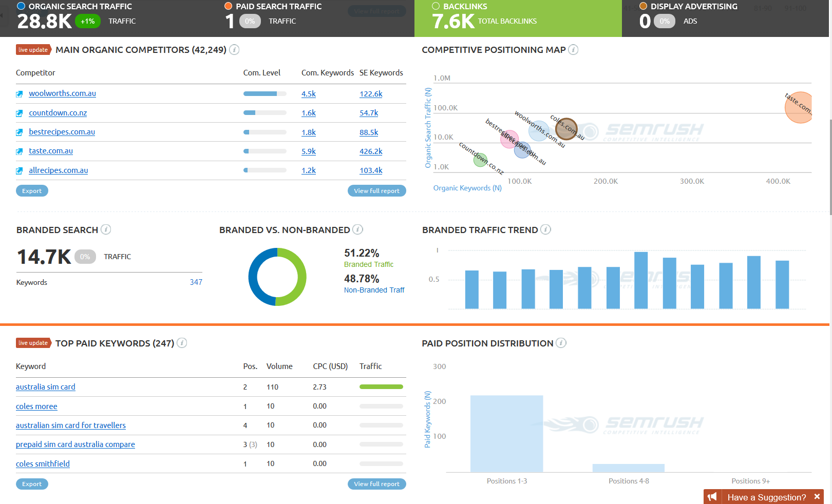Select the Paid Search Traffic radio tab
This screenshot has height=504, width=832.
tap(229, 6)
